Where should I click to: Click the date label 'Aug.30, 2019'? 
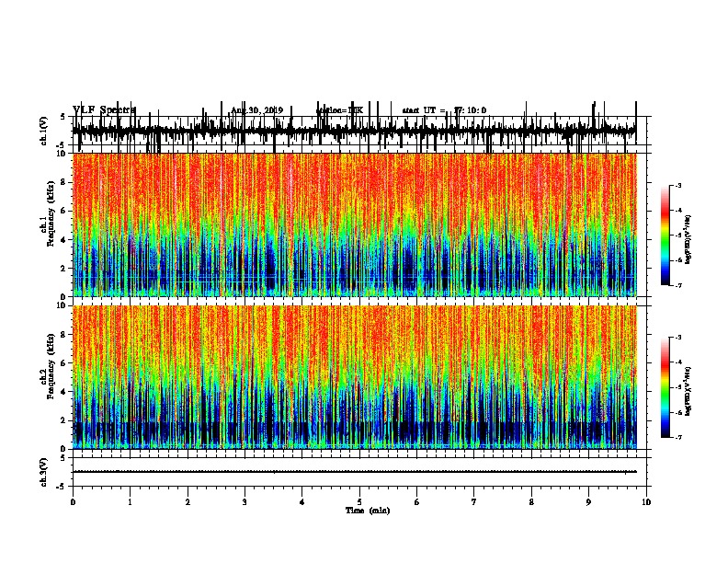click(x=256, y=110)
